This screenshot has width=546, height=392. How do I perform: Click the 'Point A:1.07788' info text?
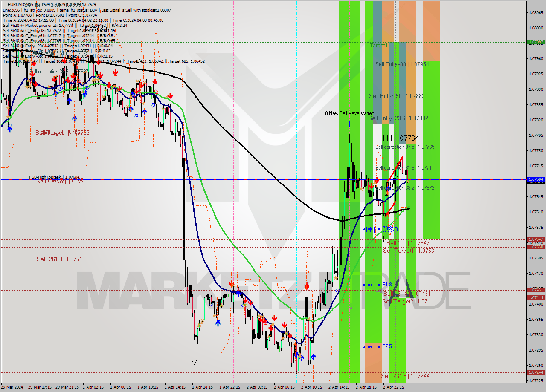17,15
